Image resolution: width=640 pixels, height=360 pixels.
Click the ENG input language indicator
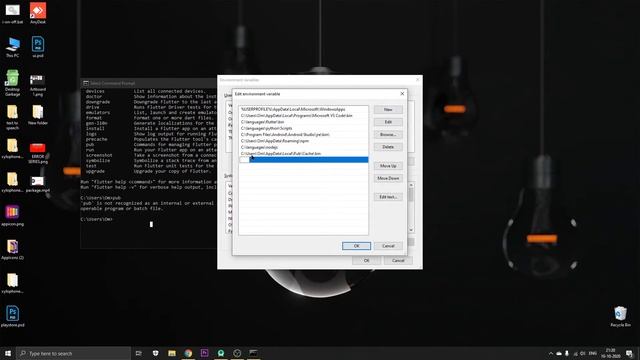coord(593,353)
